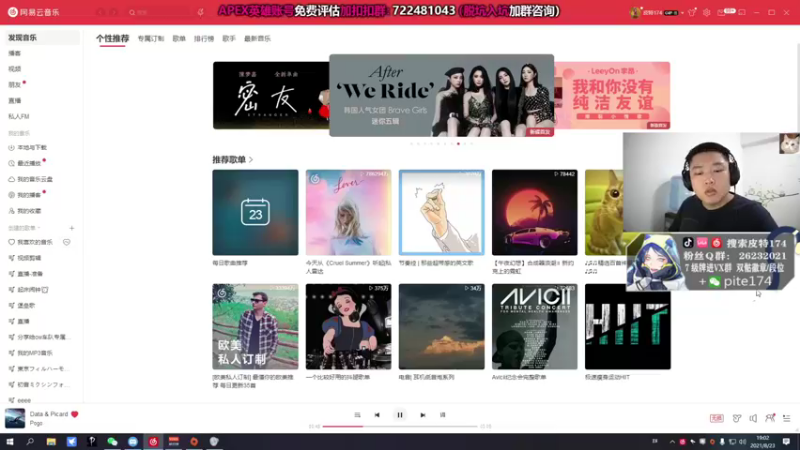This screenshot has width=800, height=450.
Task: Open 视频 in sidebar
Action: pos(14,69)
